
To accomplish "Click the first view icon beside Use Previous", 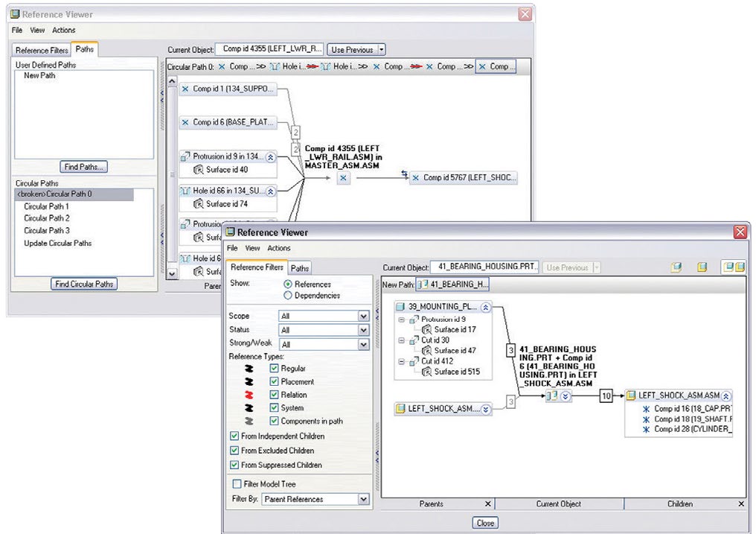I will 676,267.
